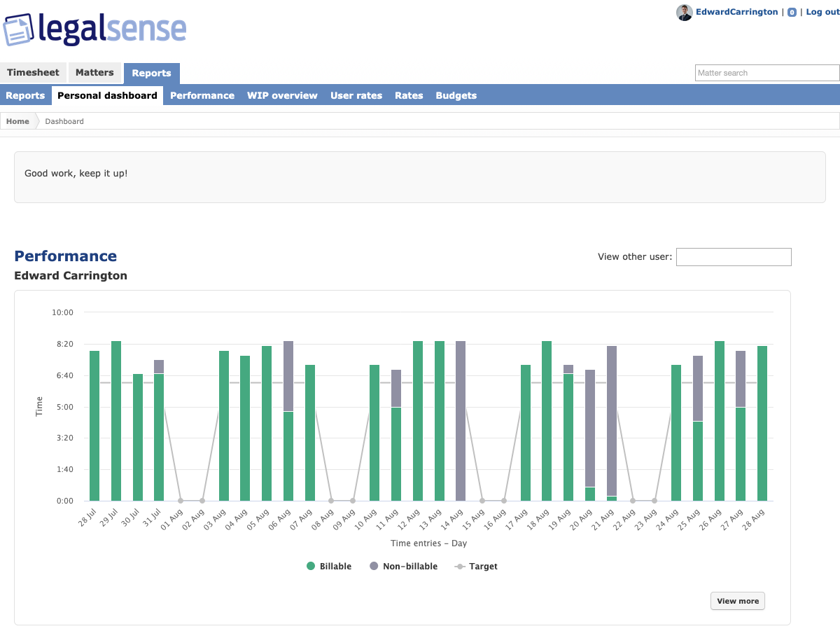Viewport: 840px width, 631px height.
Task: Open the notifications counter badge
Action: [x=792, y=12]
